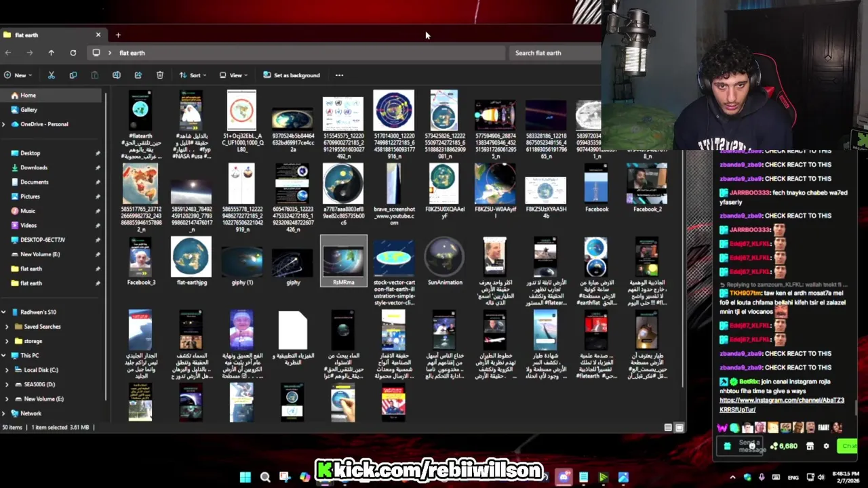Add a new File Explorer tab
This screenshot has height=488, width=868.
[118, 35]
